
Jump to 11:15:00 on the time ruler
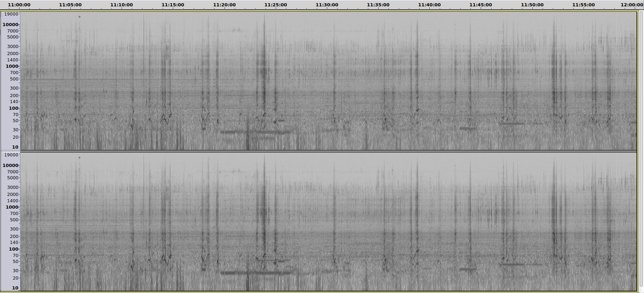click(x=173, y=5)
